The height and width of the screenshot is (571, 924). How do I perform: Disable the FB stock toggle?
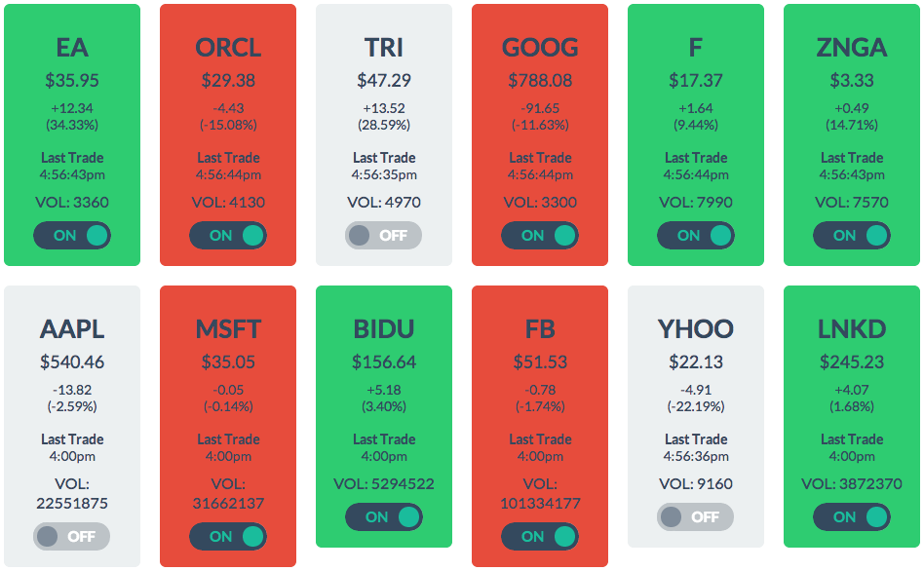(540, 536)
